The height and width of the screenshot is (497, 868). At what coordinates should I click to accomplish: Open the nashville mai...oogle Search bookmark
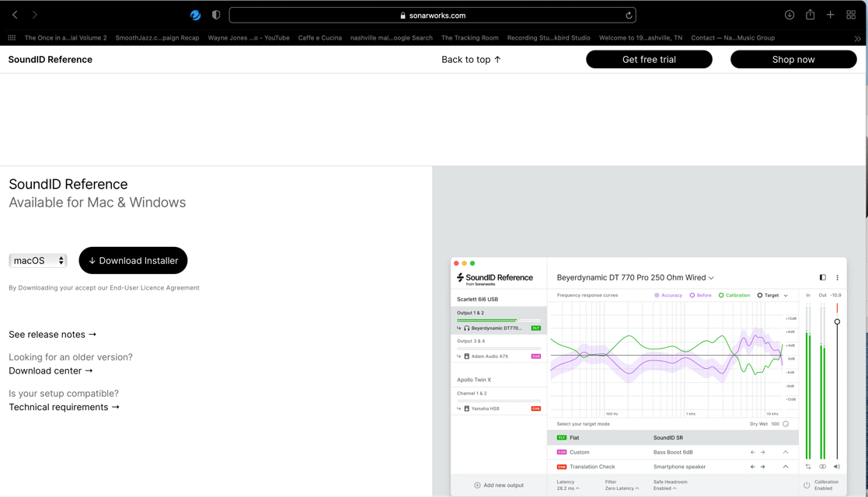point(392,37)
